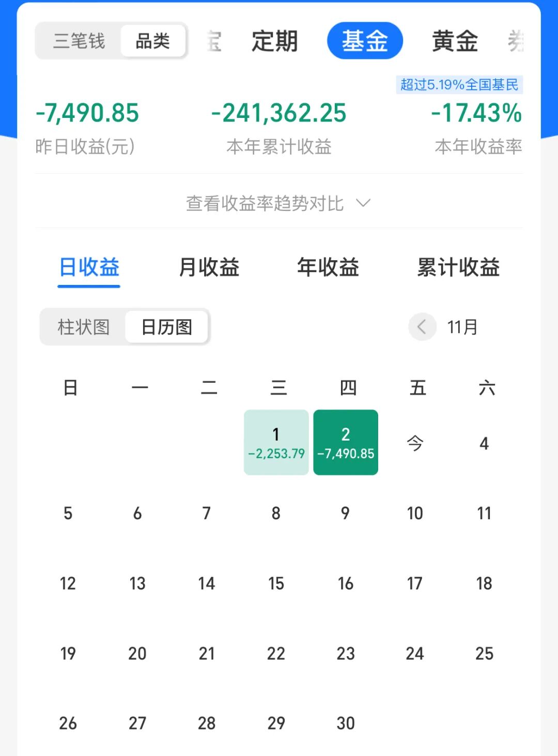Select calendar day 17

tap(415, 583)
